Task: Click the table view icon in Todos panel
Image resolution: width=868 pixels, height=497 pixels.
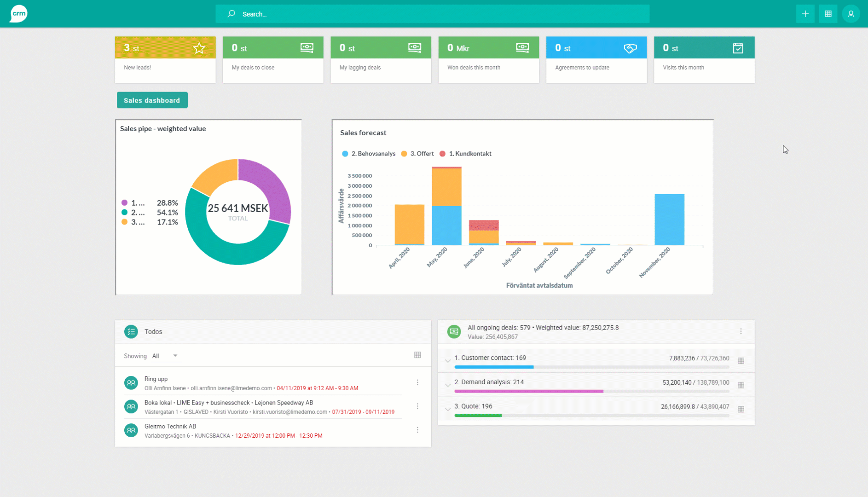Action: pyautogui.click(x=417, y=355)
